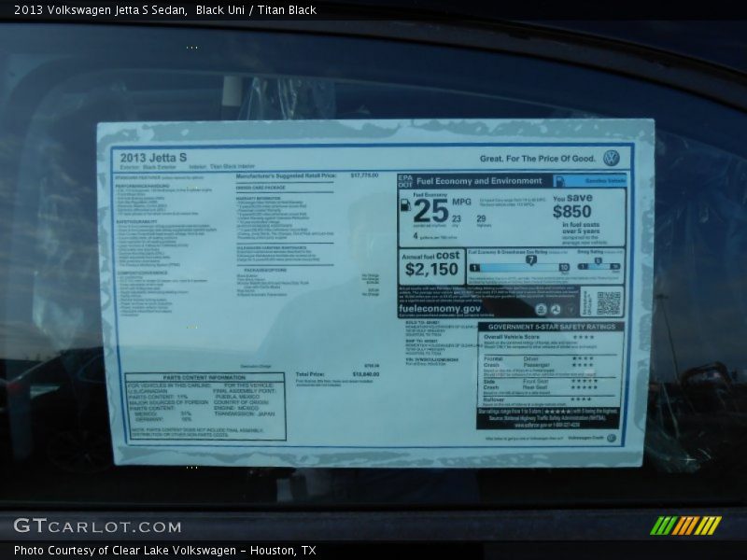
Task: Click the 'Annual fuel cost' label
Action: click(x=430, y=256)
